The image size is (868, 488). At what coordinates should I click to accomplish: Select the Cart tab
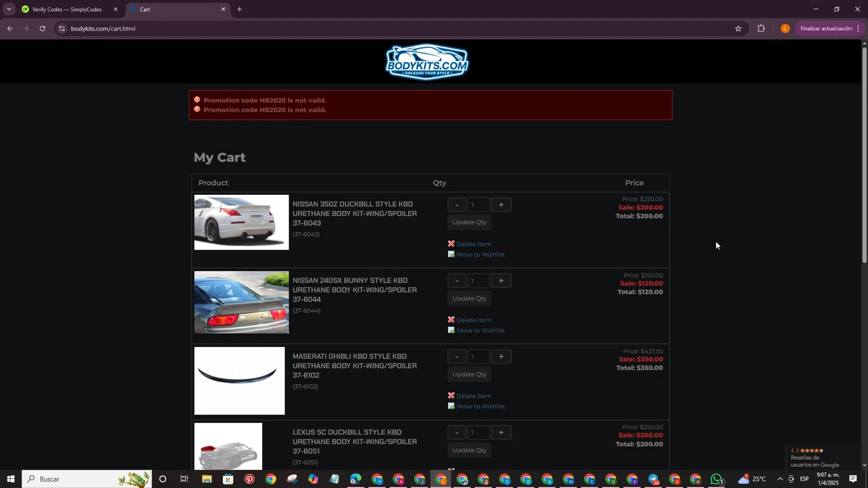point(176,9)
